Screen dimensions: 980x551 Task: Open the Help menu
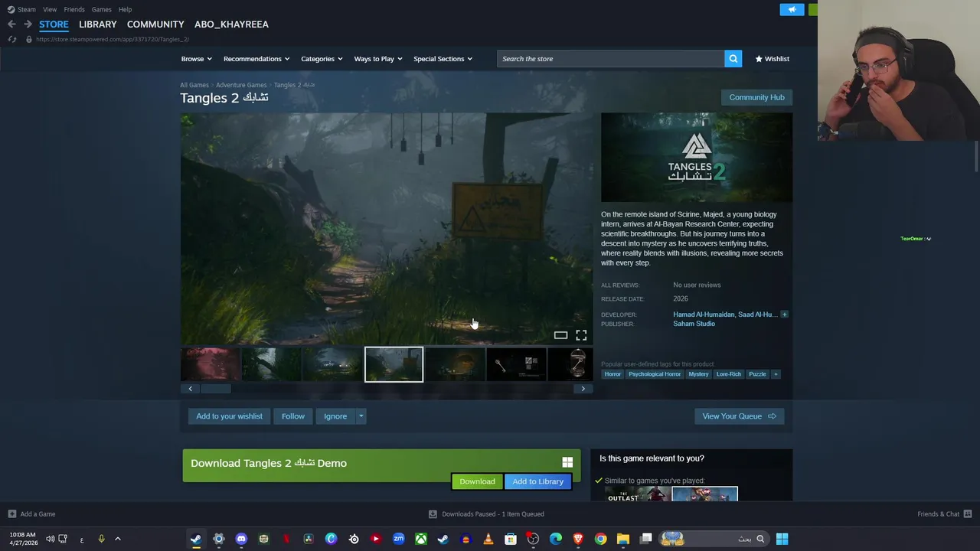pyautogui.click(x=125, y=9)
